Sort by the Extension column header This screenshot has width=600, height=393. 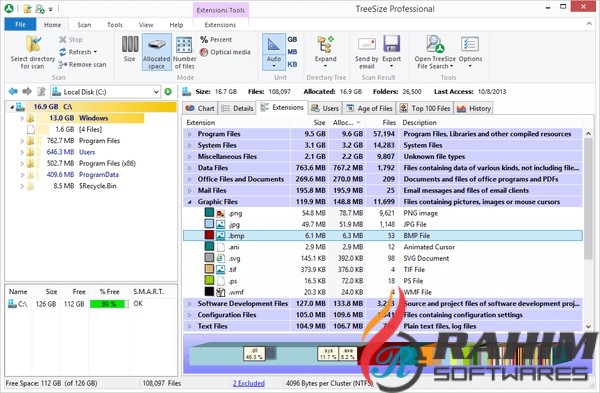(236, 122)
